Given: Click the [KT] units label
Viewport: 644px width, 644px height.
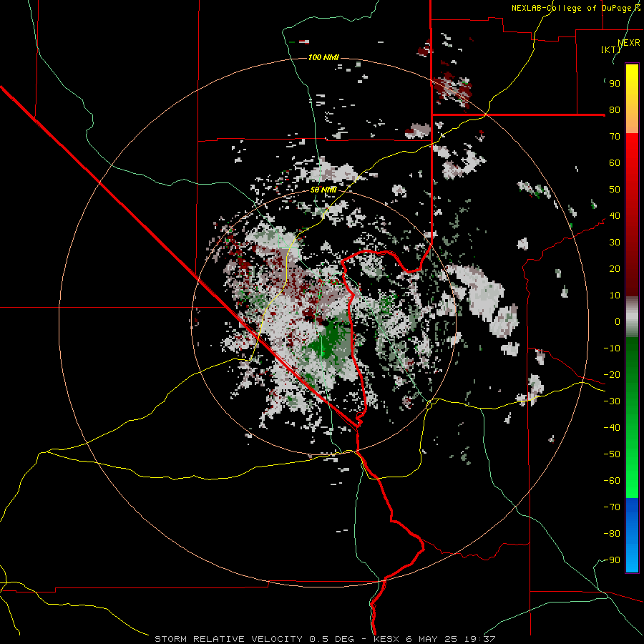Looking at the screenshot, I should point(611,49).
